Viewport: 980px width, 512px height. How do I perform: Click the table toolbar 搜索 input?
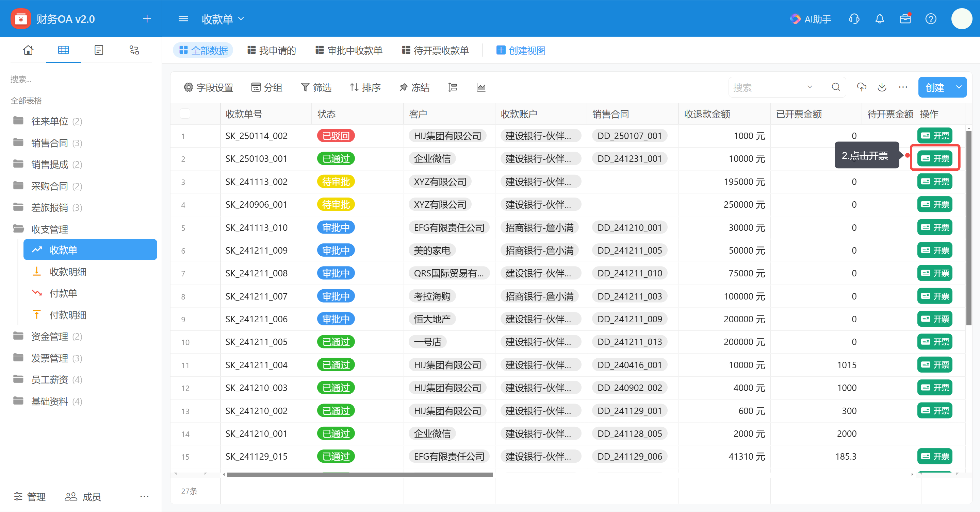[x=767, y=87]
